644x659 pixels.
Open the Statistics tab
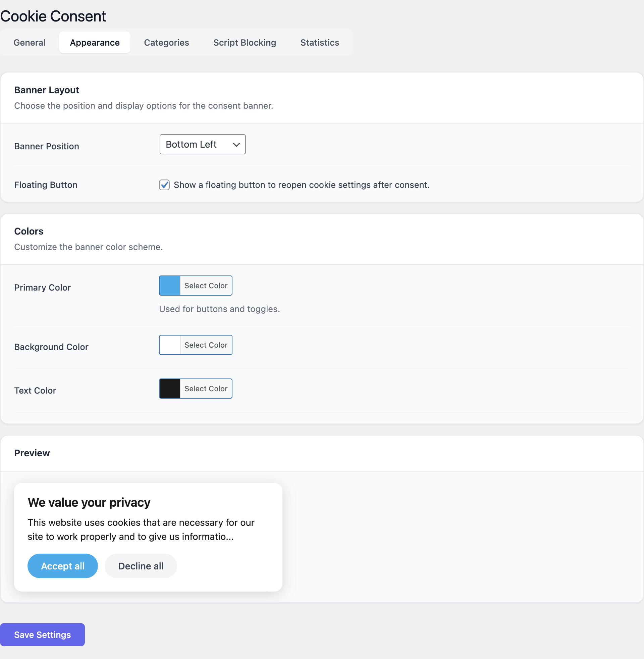[x=319, y=43]
